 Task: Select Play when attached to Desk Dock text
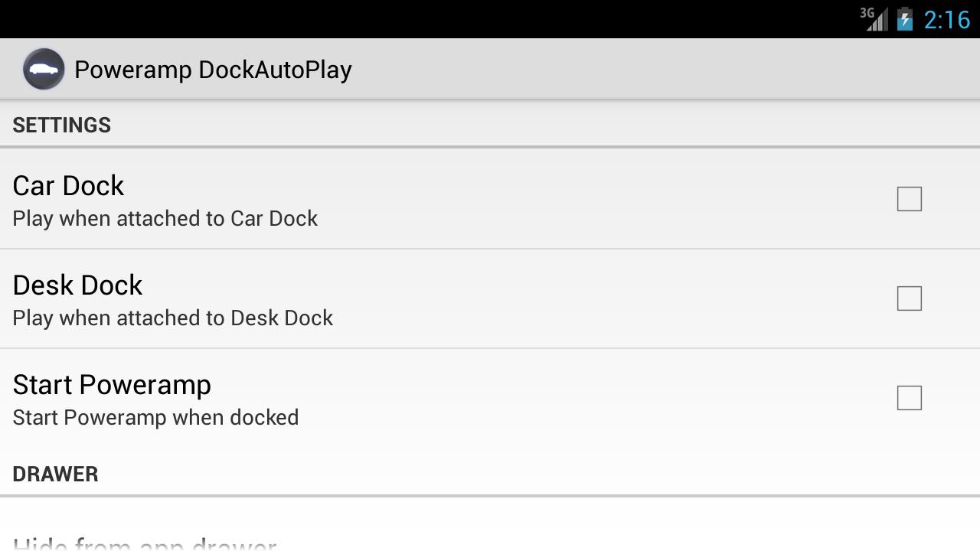172,318
